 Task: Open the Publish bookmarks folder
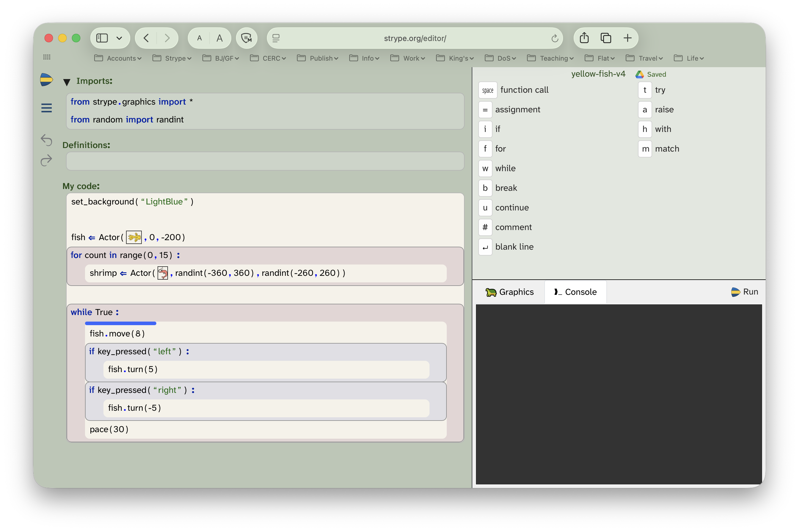[317, 58]
